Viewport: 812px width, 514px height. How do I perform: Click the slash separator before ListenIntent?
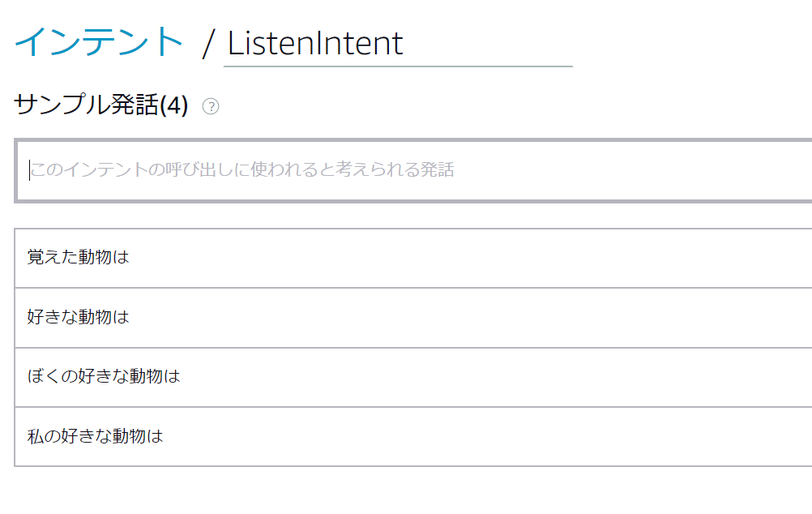coord(210,44)
